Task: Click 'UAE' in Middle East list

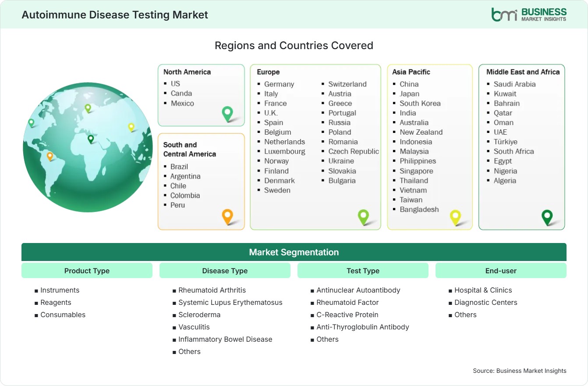Action: [x=500, y=132]
